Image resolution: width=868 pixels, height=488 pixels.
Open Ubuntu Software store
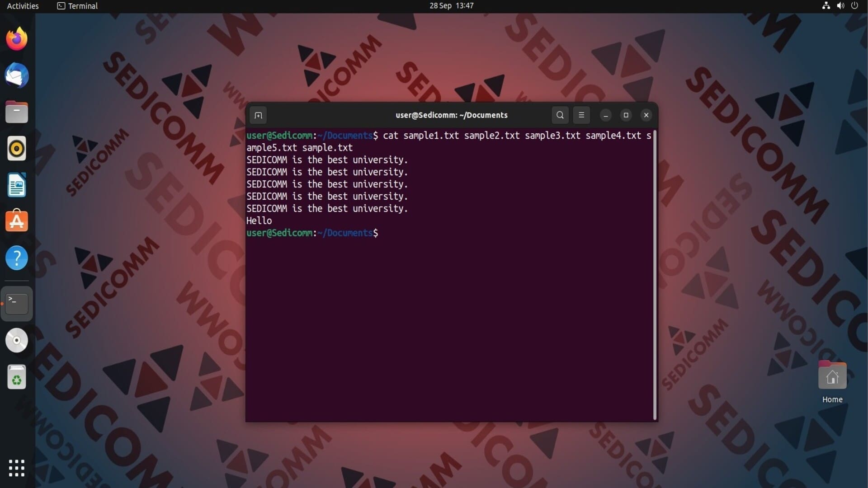[17, 221]
